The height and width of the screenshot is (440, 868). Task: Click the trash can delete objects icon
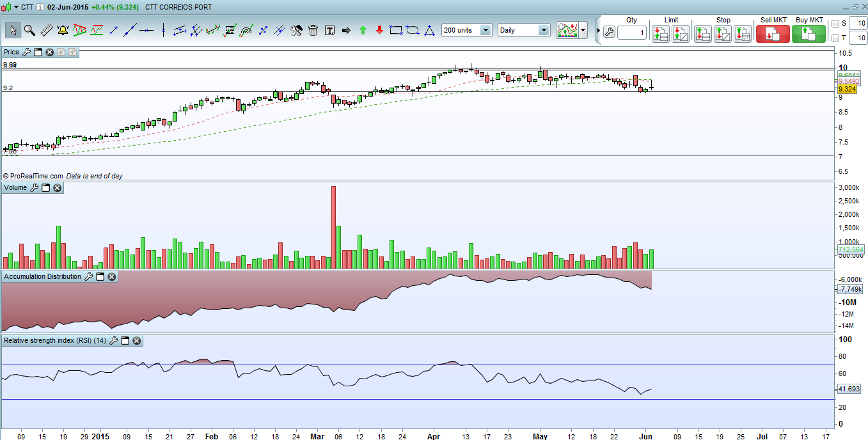coord(313,30)
